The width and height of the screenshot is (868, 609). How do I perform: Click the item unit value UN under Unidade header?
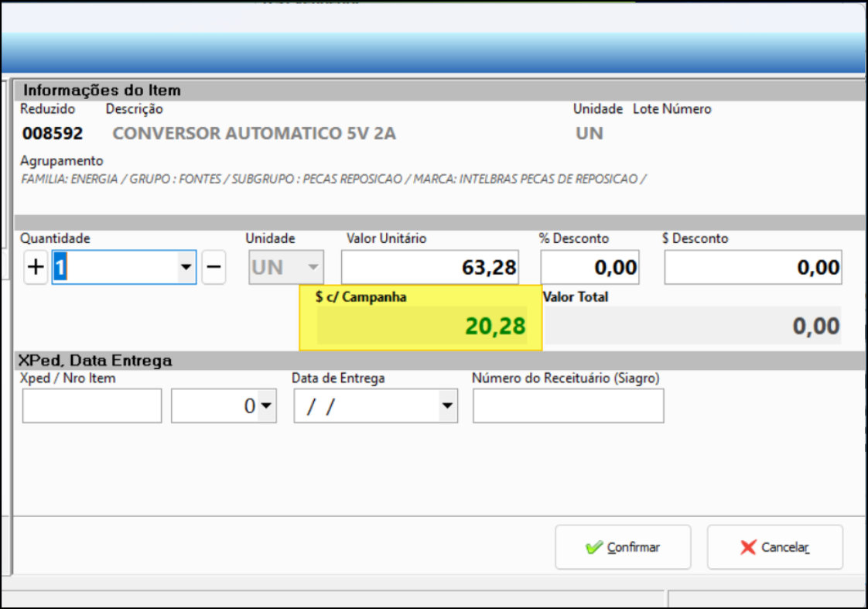click(x=589, y=133)
